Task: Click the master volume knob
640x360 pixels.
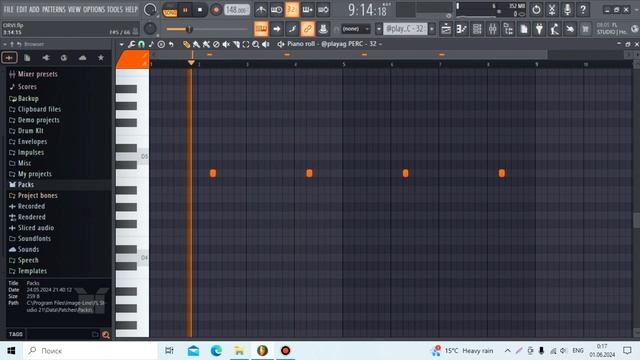Action: click(150, 10)
